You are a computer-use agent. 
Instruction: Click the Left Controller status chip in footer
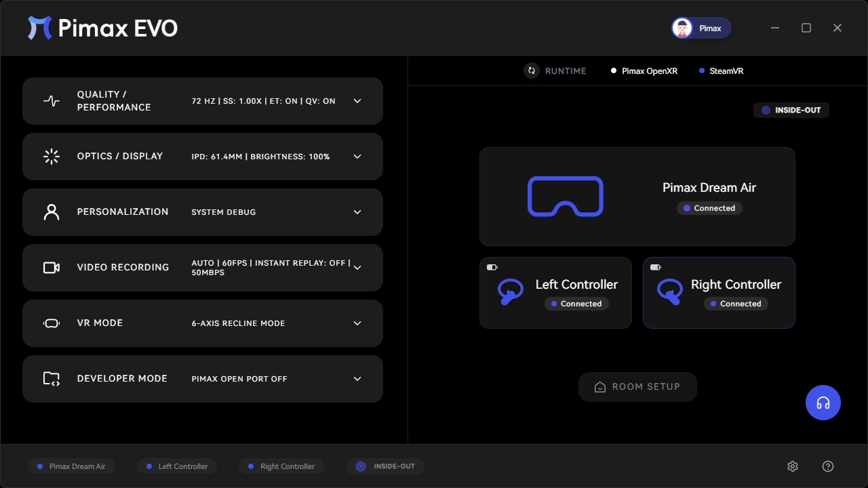177,466
